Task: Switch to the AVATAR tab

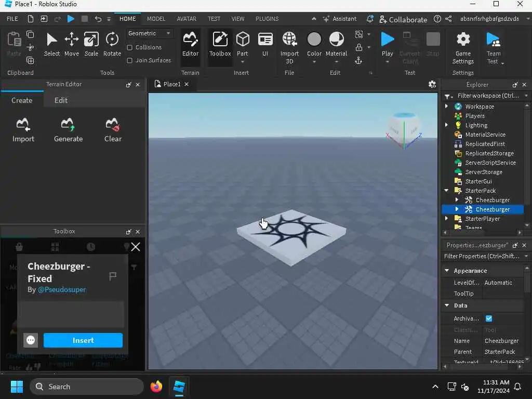Action: (x=187, y=19)
